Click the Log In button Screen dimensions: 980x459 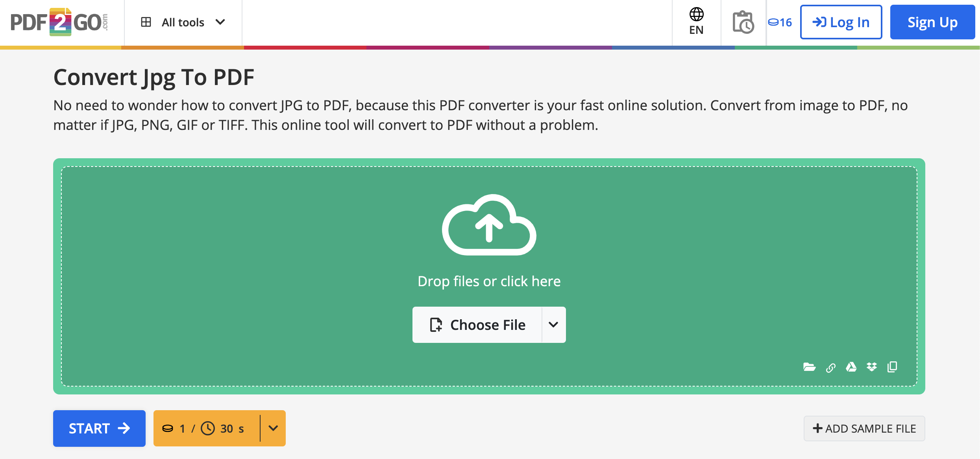click(x=841, y=22)
